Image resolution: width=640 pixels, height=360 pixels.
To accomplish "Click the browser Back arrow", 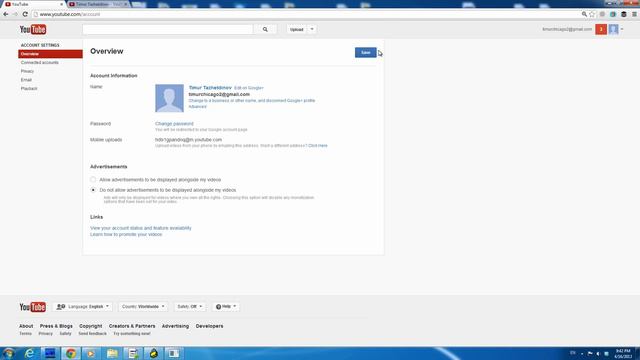I will [6, 14].
